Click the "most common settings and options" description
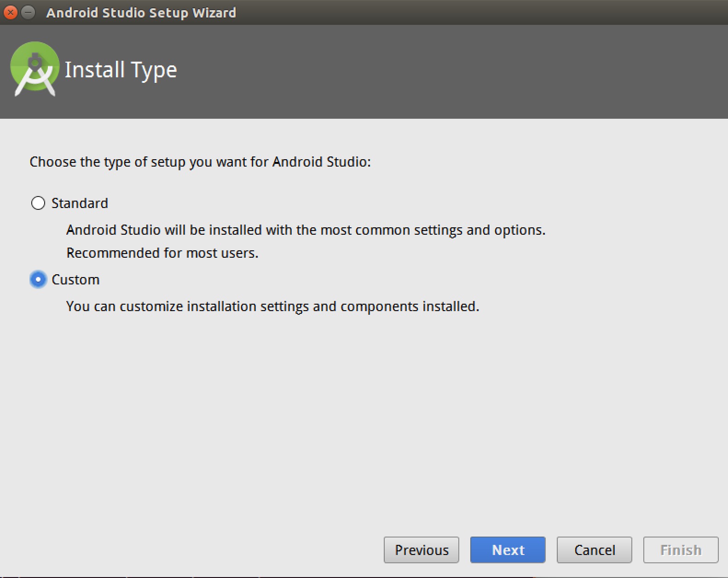 click(x=306, y=230)
